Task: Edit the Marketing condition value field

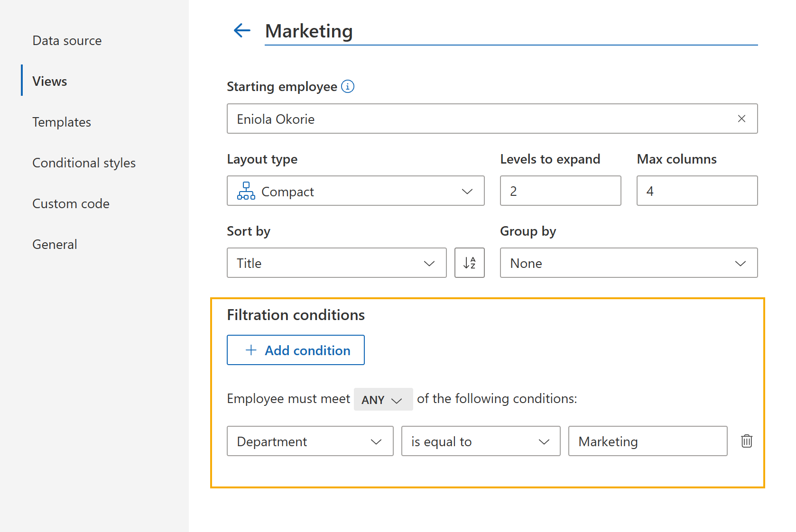Action: 648,441
